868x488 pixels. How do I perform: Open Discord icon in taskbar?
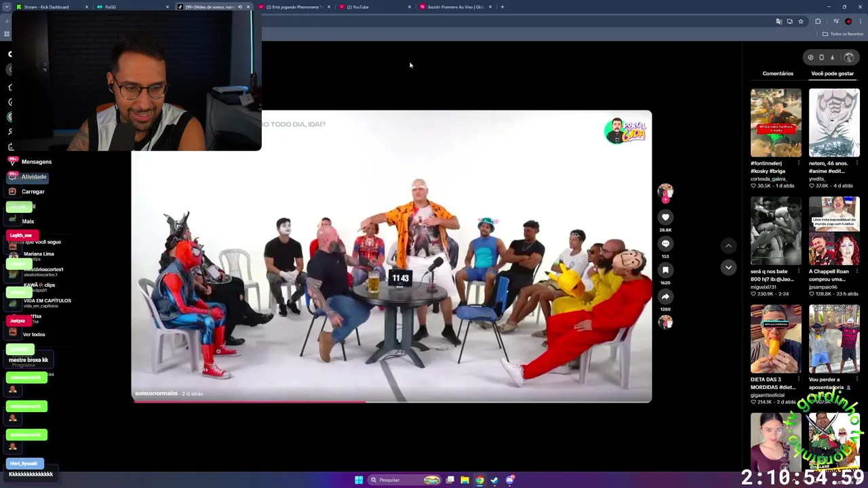click(x=510, y=480)
